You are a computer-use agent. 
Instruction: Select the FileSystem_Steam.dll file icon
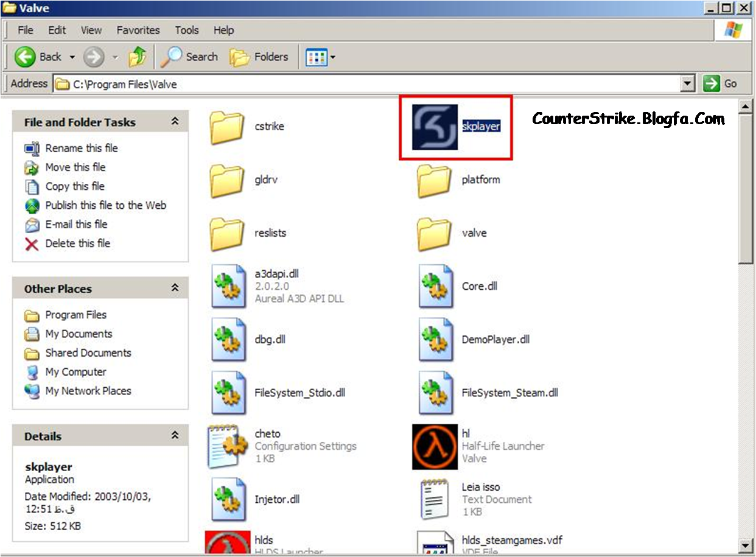(x=436, y=393)
